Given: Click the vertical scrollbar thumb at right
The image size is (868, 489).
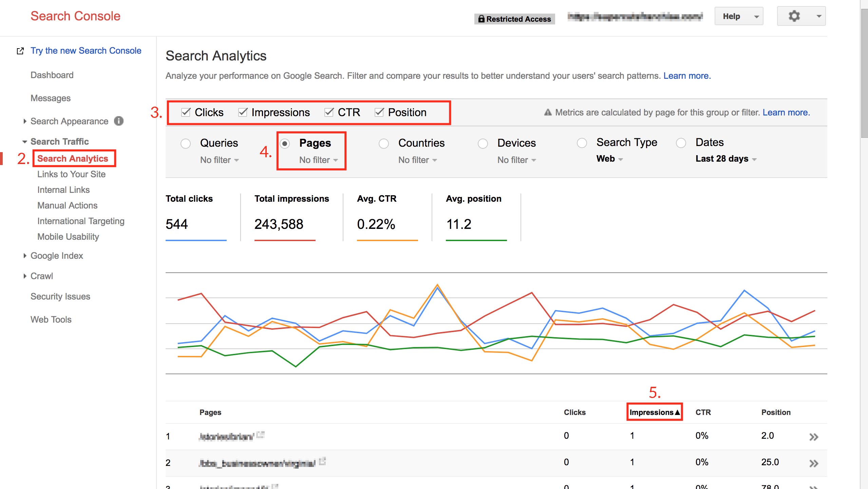Looking at the screenshot, I should (864, 73).
